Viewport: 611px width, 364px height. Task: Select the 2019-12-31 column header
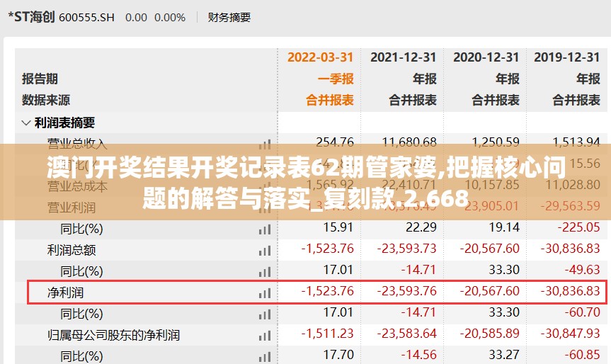(x=567, y=57)
